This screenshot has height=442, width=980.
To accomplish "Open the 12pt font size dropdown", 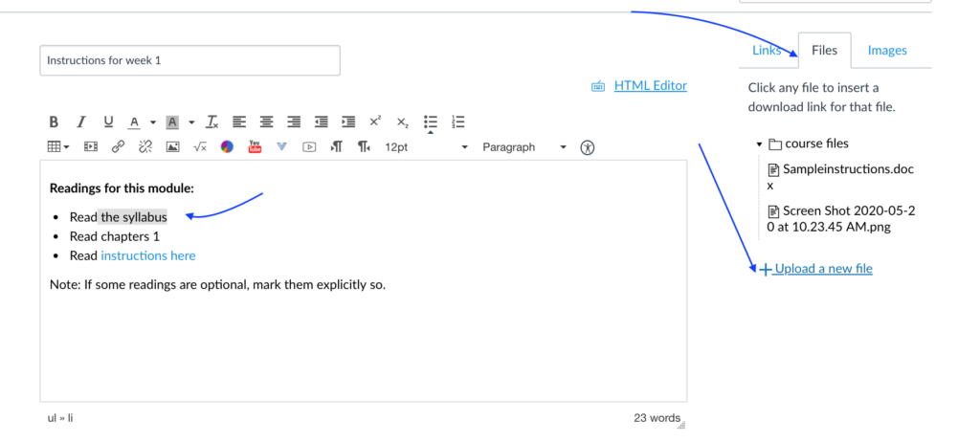I will [426, 147].
